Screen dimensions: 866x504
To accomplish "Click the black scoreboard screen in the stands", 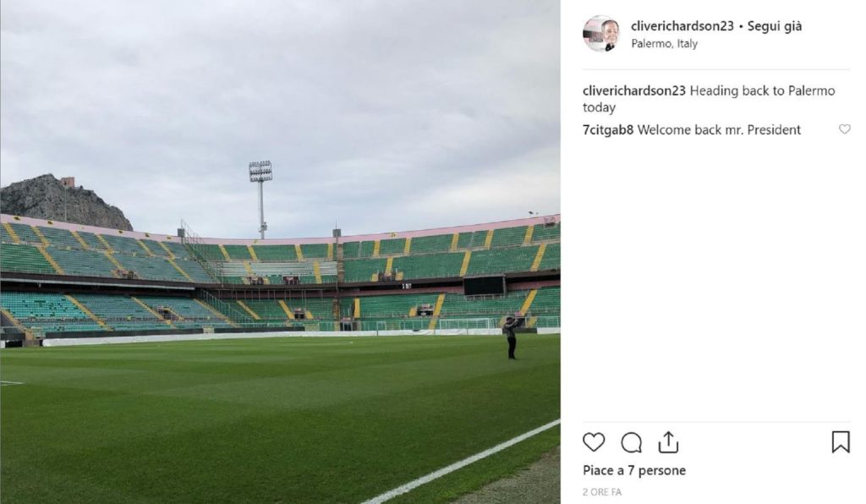I will tap(484, 285).
